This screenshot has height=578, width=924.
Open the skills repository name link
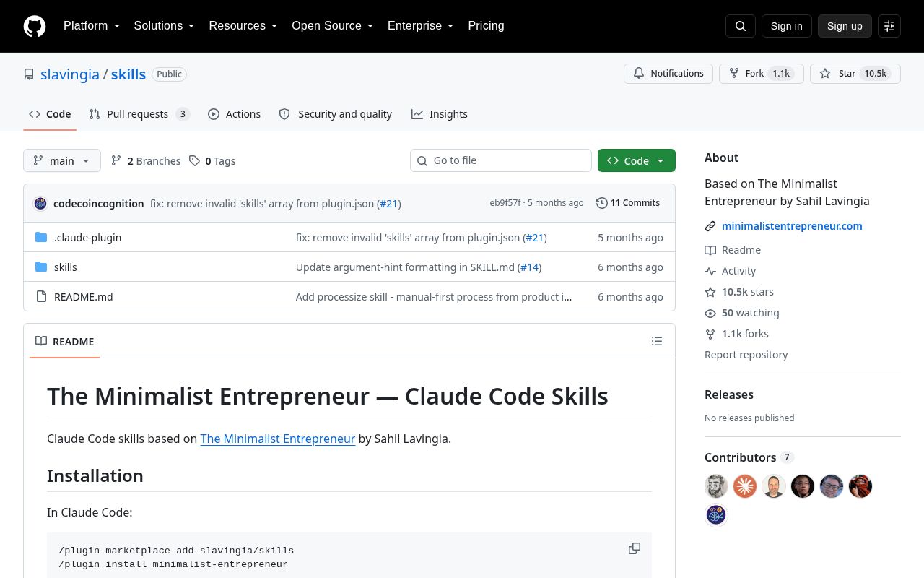coord(128,74)
